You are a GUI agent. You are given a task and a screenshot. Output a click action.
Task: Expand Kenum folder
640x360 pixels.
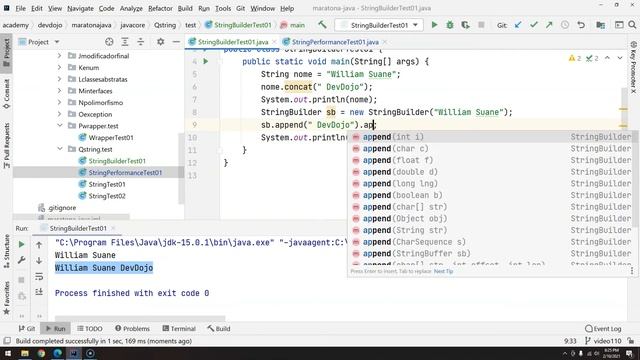pyautogui.click(x=60, y=67)
